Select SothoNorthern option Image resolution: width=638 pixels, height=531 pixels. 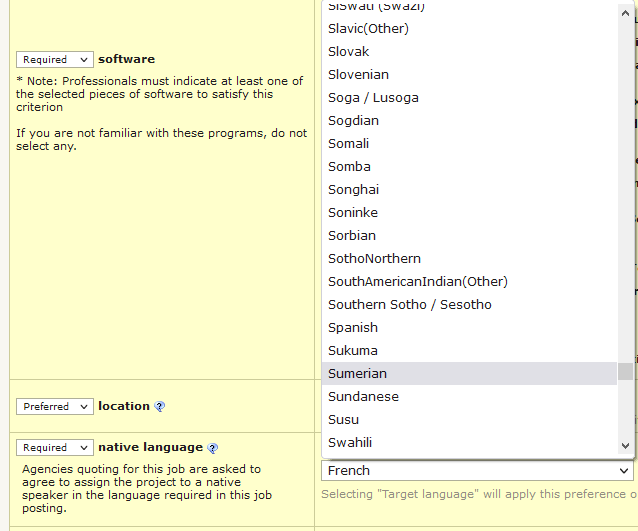tap(469, 258)
